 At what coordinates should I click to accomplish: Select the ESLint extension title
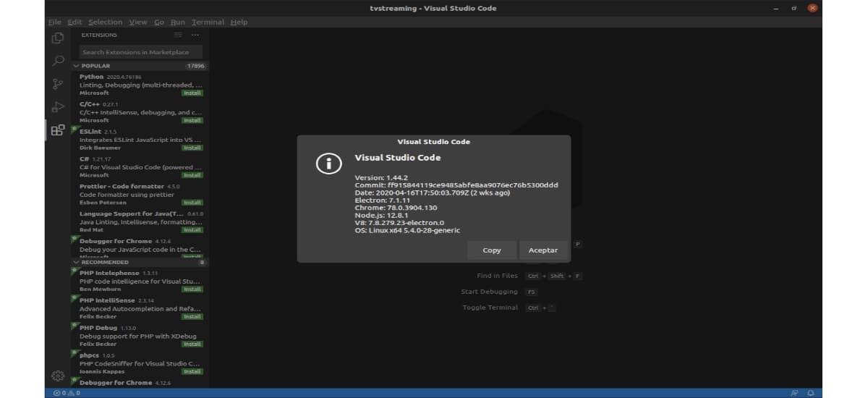[x=90, y=132]
